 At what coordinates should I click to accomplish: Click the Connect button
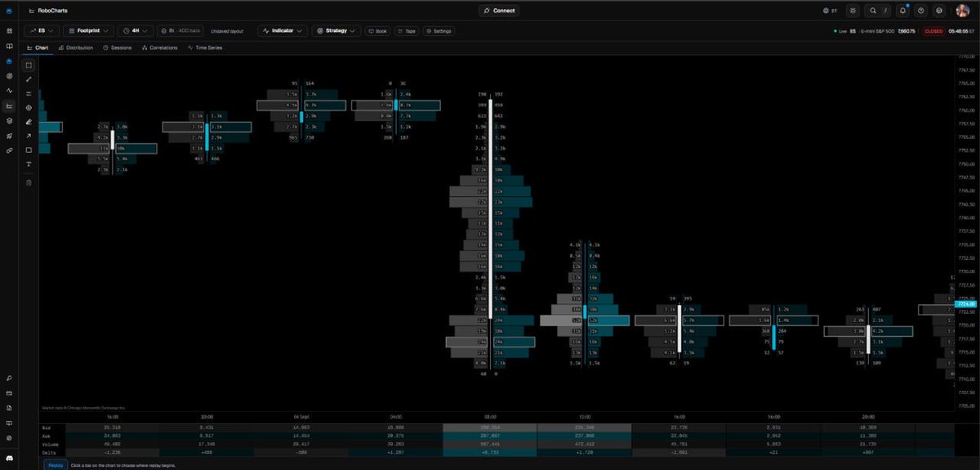499,11
